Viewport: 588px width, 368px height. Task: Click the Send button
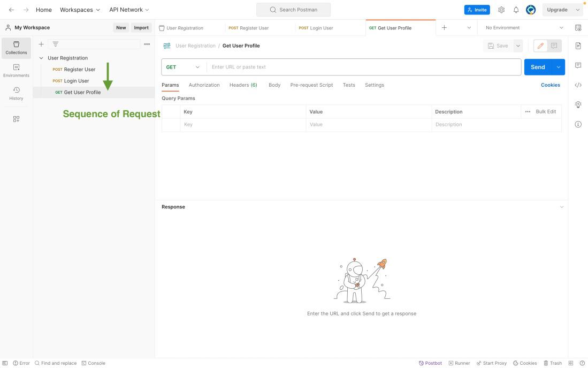[x=538, y=67]
